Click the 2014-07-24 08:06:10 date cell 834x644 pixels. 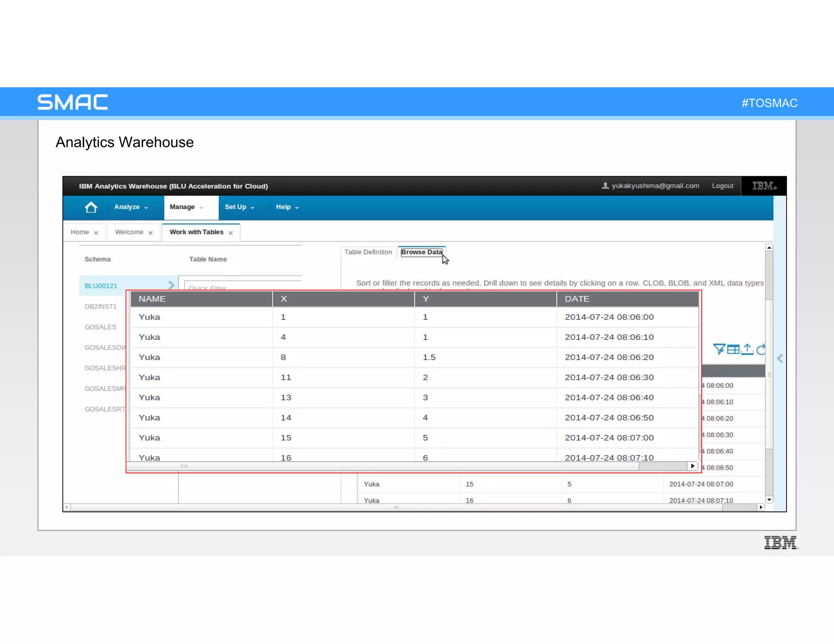coord(609,337)
